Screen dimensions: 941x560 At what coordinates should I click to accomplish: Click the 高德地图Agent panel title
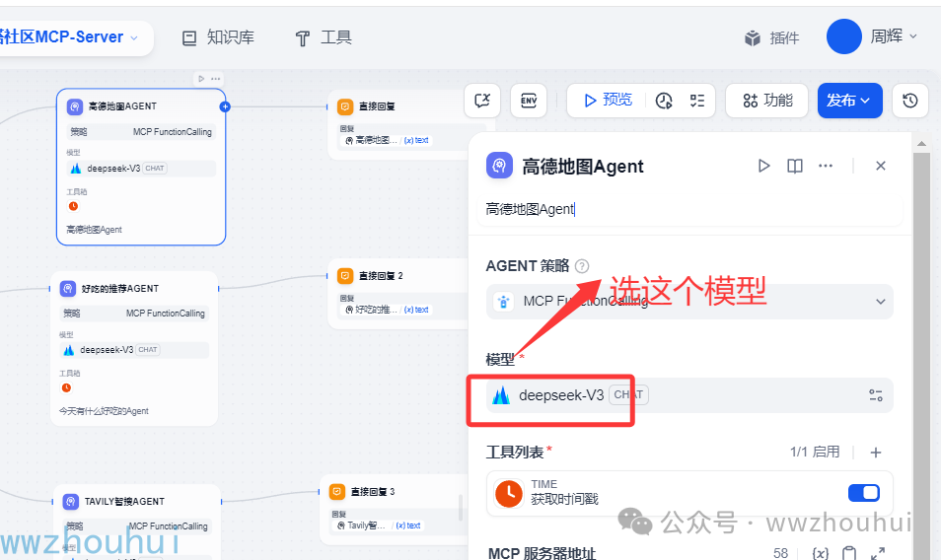[583, 166]
